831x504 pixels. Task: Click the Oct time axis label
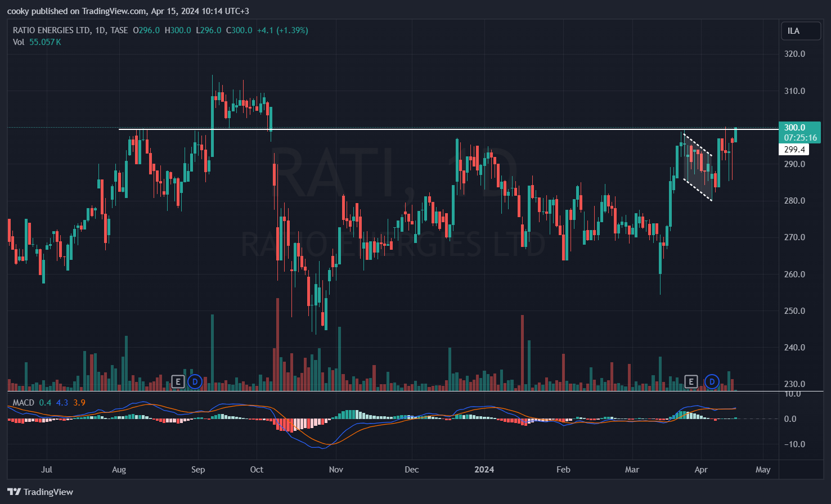257,470
